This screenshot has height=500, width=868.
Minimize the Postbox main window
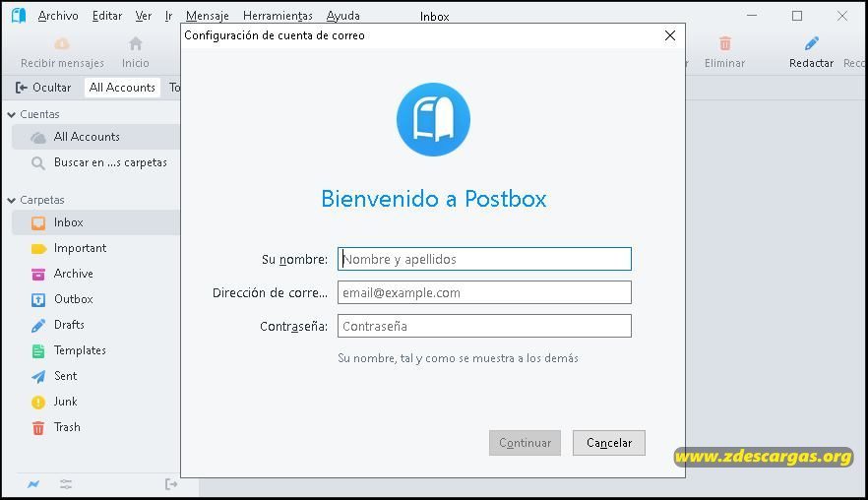pyautogui.click(x=752, y=16)
